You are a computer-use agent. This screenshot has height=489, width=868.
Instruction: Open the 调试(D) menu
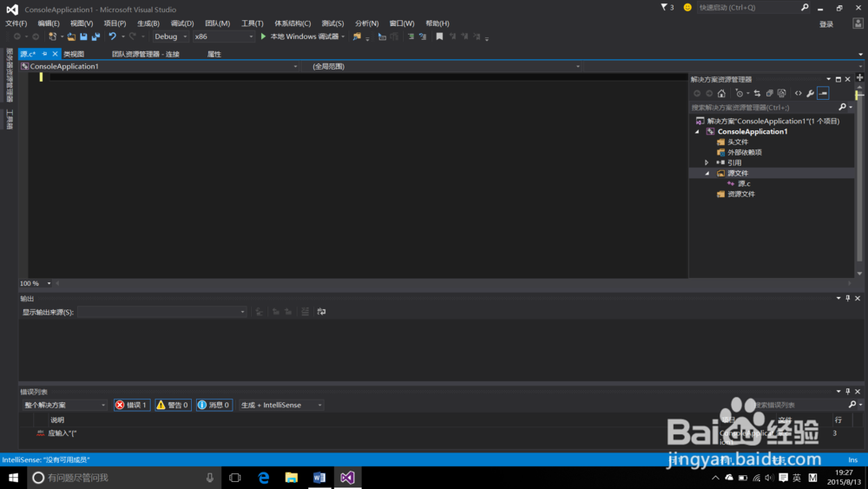point(182,23)
